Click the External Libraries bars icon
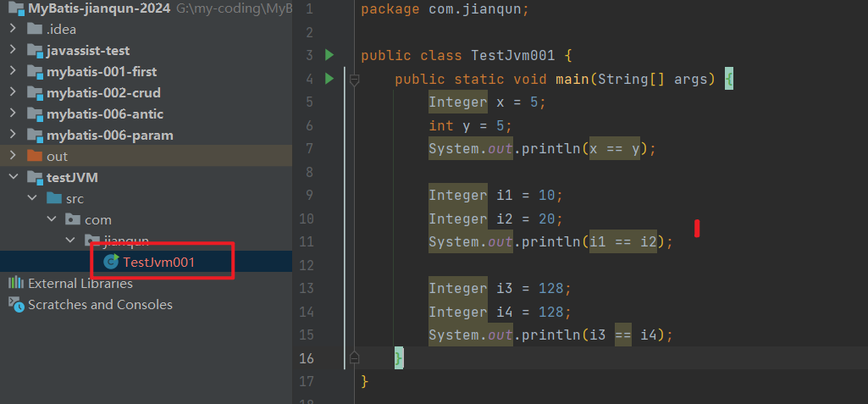Viewport: 868px width, 404px height. pyautogui.click(x=16, y=284)
